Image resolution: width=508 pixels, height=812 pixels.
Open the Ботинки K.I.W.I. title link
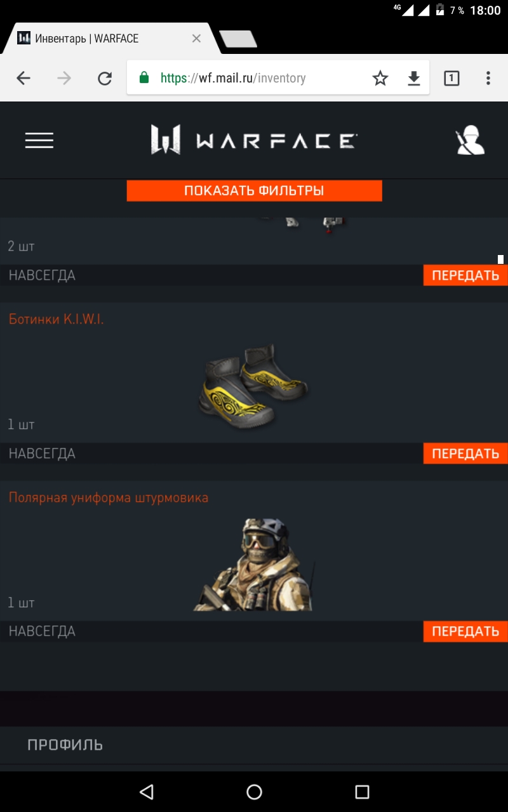tap(56, 320)
